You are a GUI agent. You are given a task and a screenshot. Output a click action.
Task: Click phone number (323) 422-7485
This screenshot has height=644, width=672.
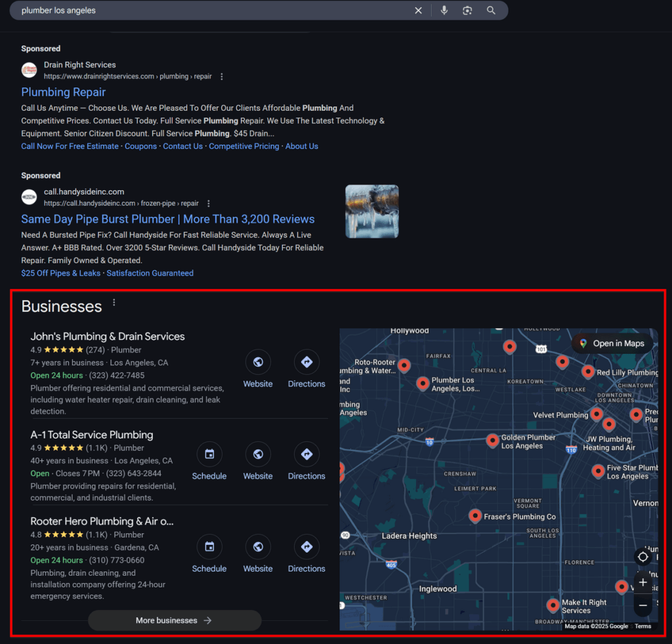coord(117,376)
